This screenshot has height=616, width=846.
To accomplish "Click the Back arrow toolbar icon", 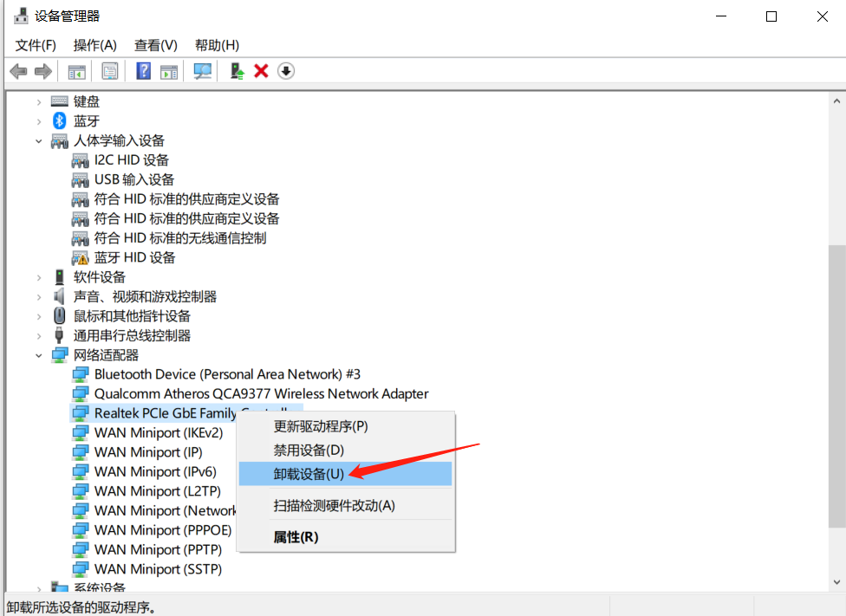I will coord(18,71).
